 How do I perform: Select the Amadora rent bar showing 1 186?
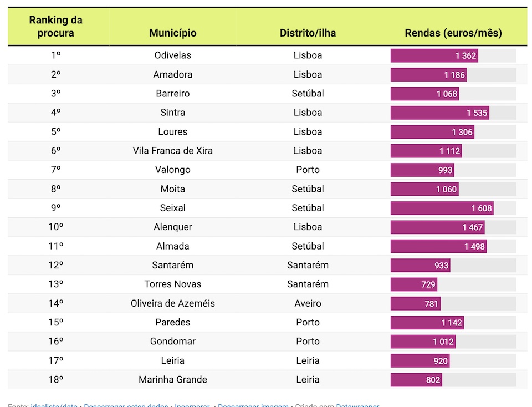pos(428,74)
